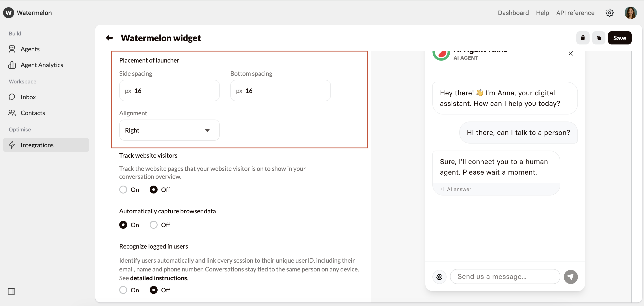Screen dimensions: 644x306
Task: Open Agent Analytics in the sidebar
Action: point(41,65)
